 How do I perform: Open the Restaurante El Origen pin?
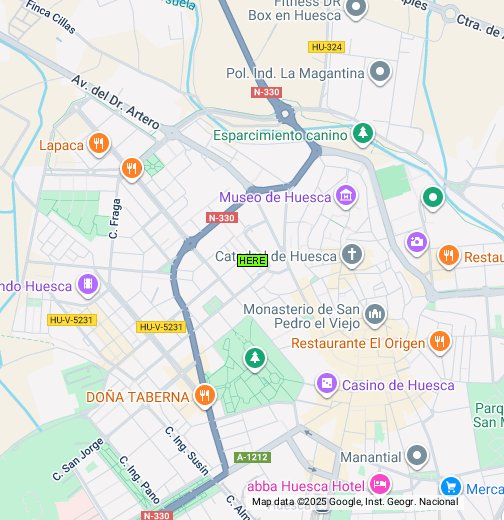point(440,342)
